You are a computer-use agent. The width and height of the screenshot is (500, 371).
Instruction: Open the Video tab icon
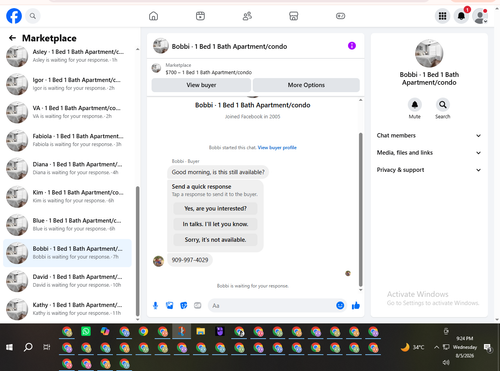tap(200, 16)
